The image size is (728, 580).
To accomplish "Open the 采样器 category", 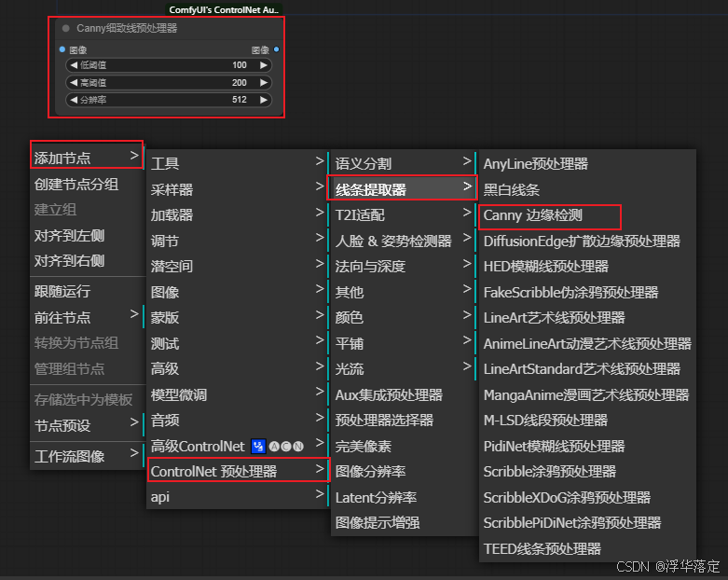I will pos(238,189).
